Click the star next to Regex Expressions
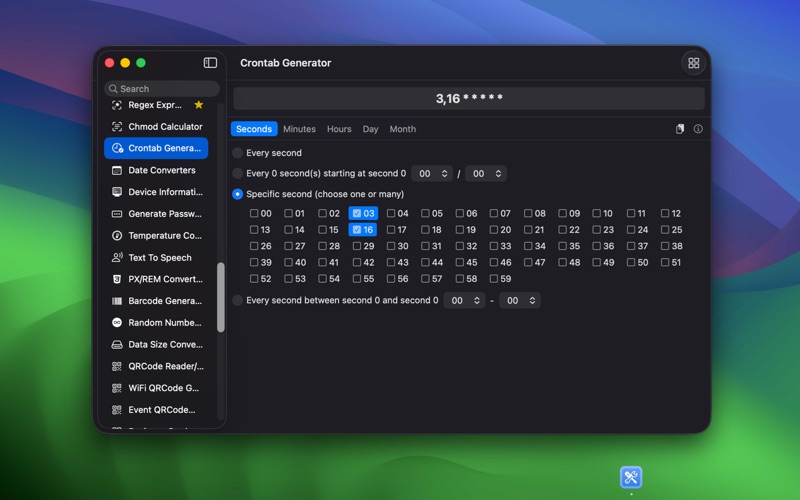The image size is (800, 500). pos(199,105)
